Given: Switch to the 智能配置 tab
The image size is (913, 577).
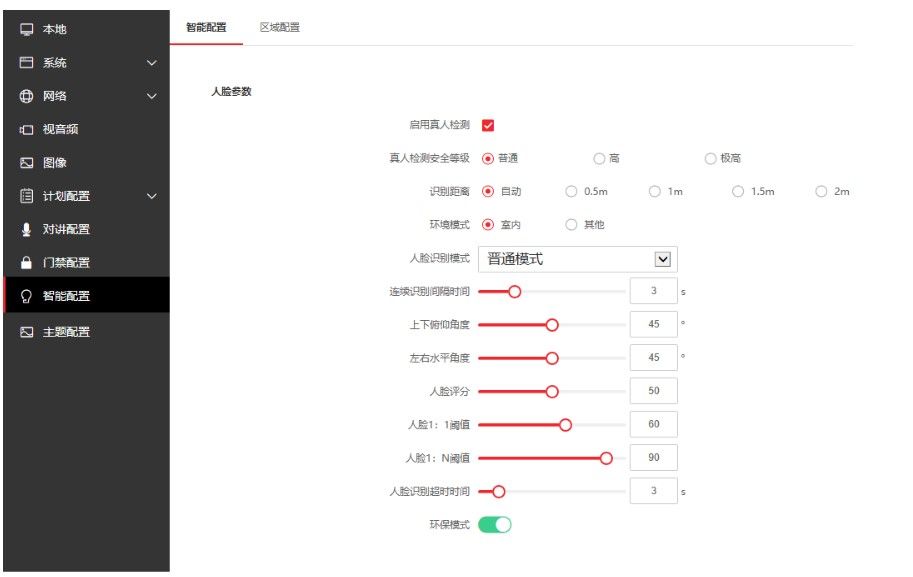Looking at the screenshot, I should [x=206, y=27].
